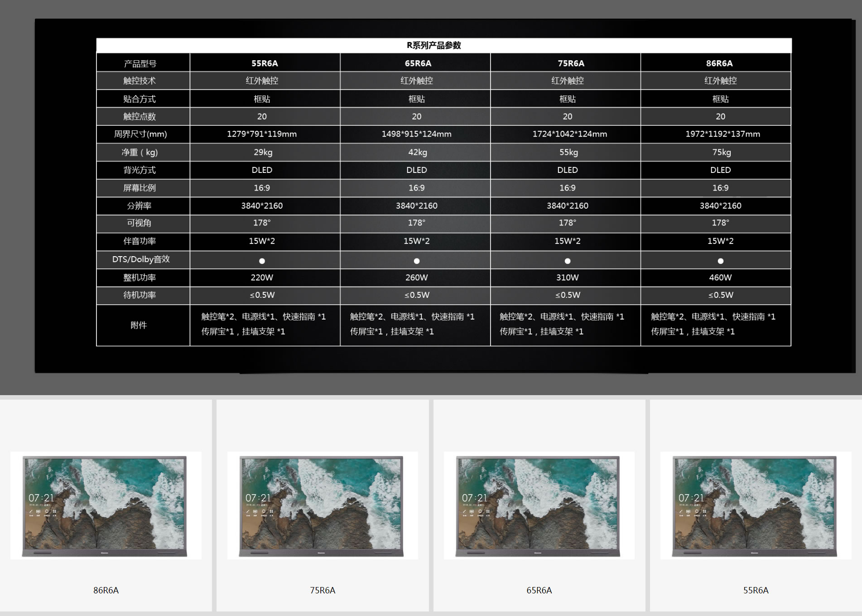Click the 55R6A label under the product image

tap(756, 590)
